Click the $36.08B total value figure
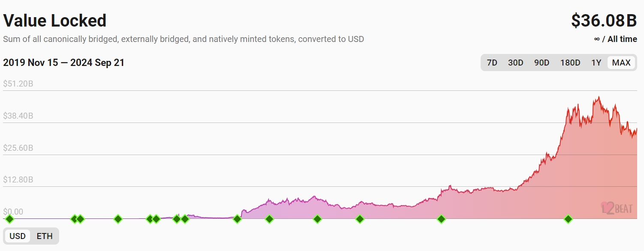Screen dimensions: 644x251 point(604,21)
